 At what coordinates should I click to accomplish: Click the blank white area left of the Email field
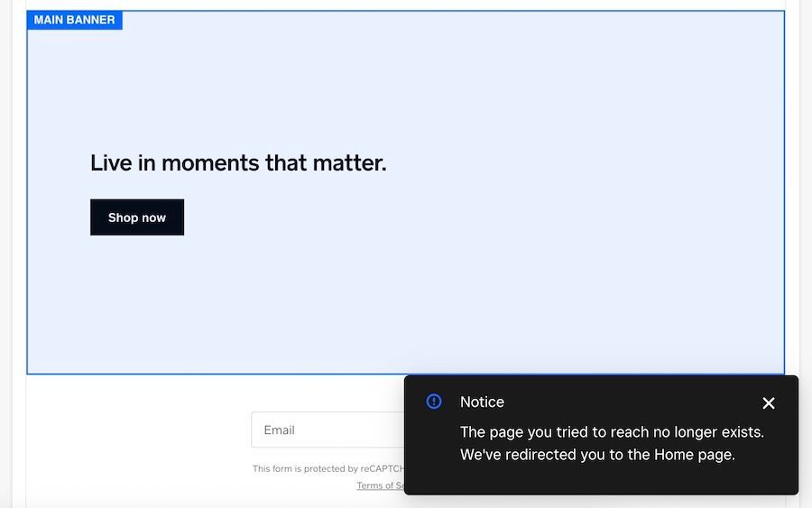coord(139,429)
